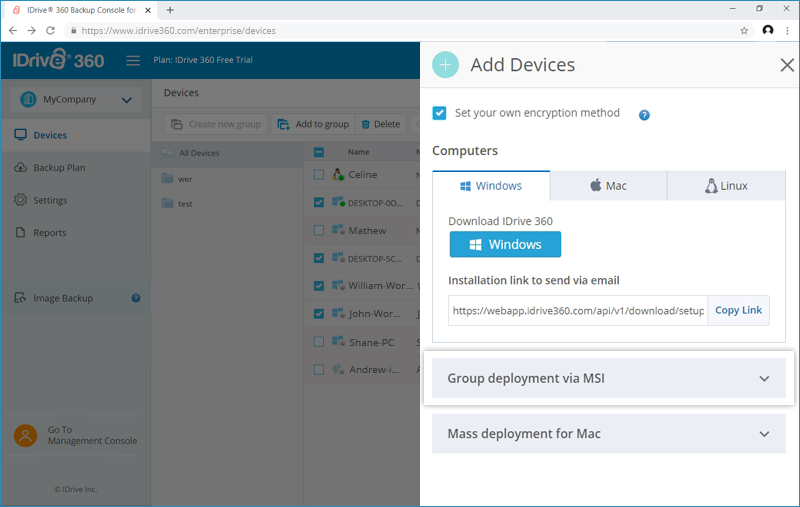Select the All Devices tree item
This screenshot has height=507, width=800.
point(227,153)
